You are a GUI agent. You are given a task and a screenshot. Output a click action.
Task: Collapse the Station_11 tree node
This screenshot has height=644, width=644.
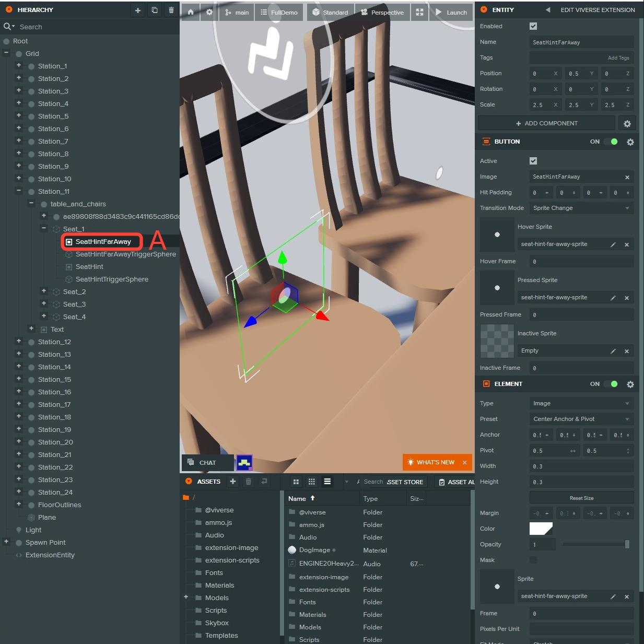pos(19,191)
